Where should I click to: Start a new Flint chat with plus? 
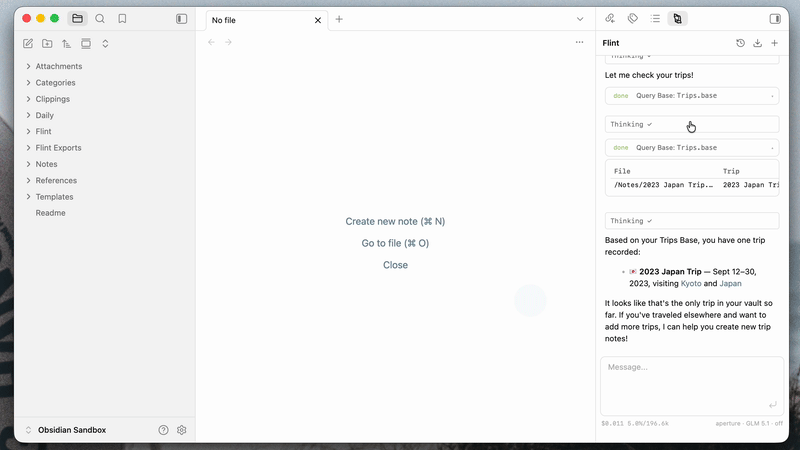[x=774, y=43]
